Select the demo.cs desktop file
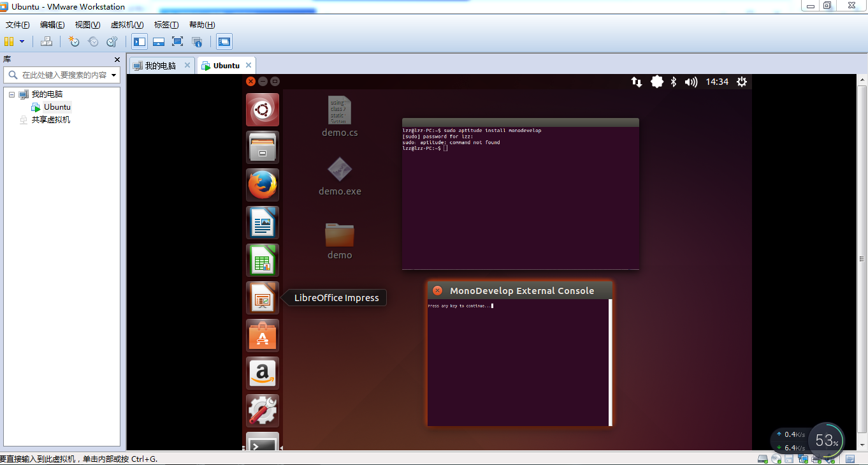Image resolution: width=868 pixels, height=465 pixels. tap(340, 117)
